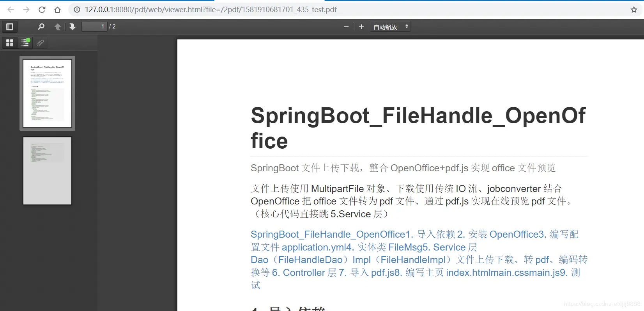Toggle the PDF sidebar
Screen dimensions: 644x311
(10, 27)
